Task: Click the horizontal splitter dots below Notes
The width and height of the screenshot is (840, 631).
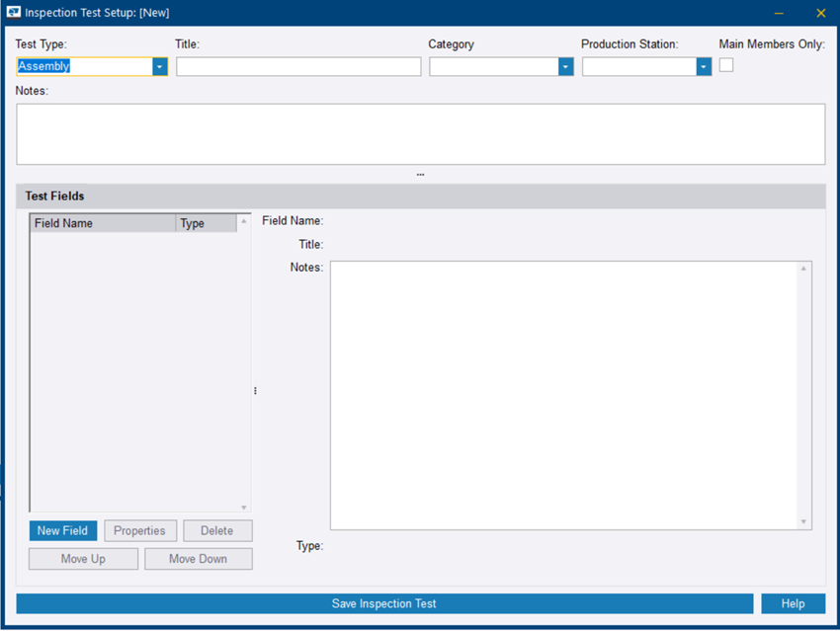Action: (x=421, y=175)
